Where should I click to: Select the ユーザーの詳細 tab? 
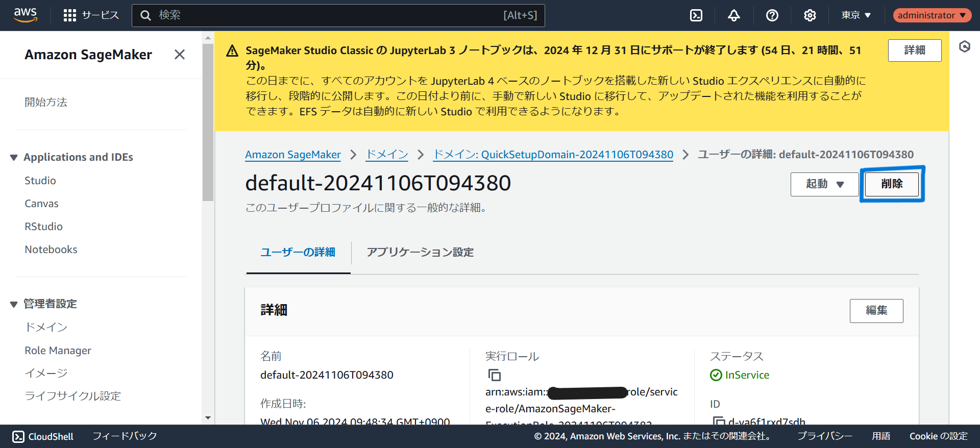point(298,252)
